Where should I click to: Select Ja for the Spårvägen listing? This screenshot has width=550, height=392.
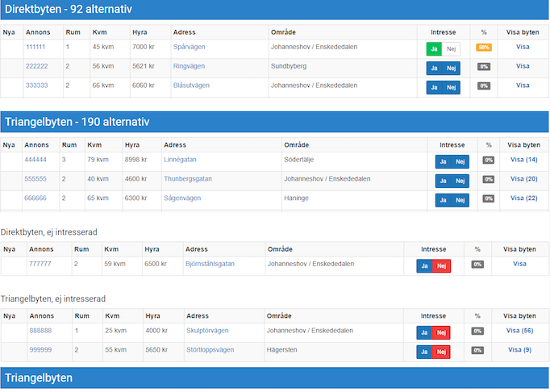pyautogui.click(x=434, y=48)
